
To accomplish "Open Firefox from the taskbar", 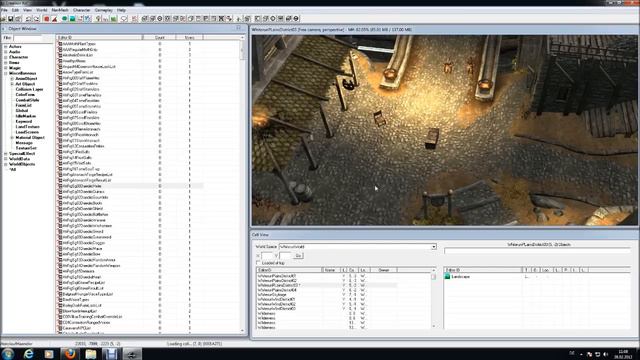I will coord(70,353).
